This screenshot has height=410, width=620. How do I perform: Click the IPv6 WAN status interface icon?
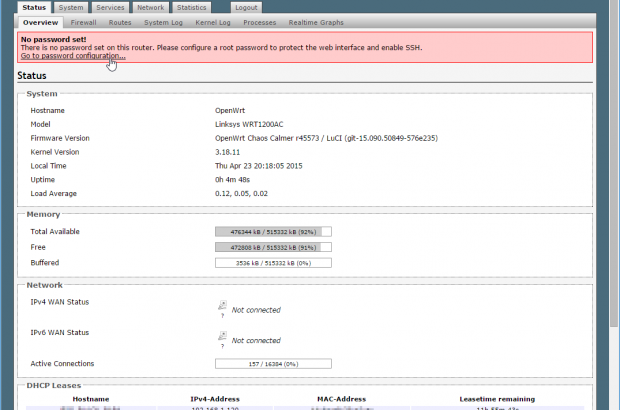[x=222, y=337]
